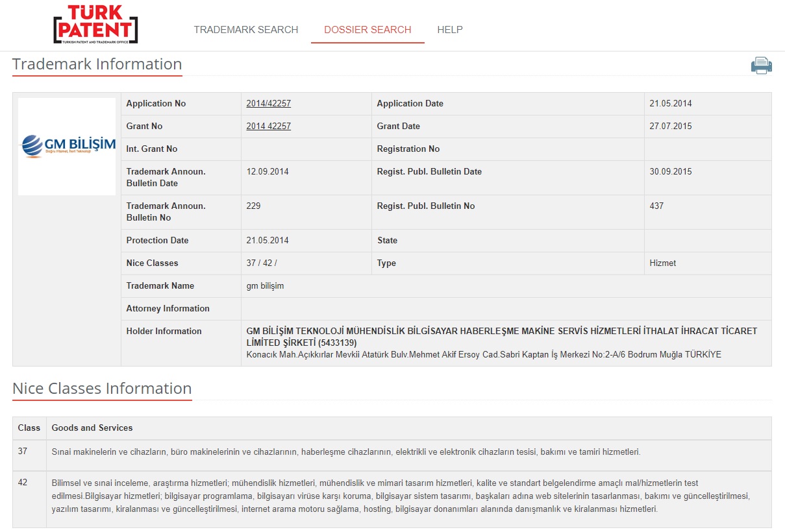Select the Application Date value 21.05.2014
The height and width of the screenshot is (532, 785).
[x=671, y=104]
